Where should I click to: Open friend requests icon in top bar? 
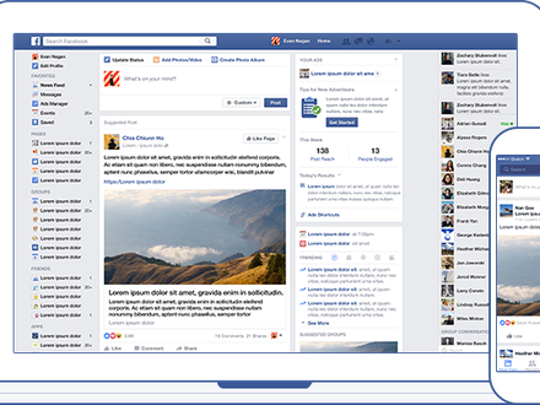coord(346,41)
